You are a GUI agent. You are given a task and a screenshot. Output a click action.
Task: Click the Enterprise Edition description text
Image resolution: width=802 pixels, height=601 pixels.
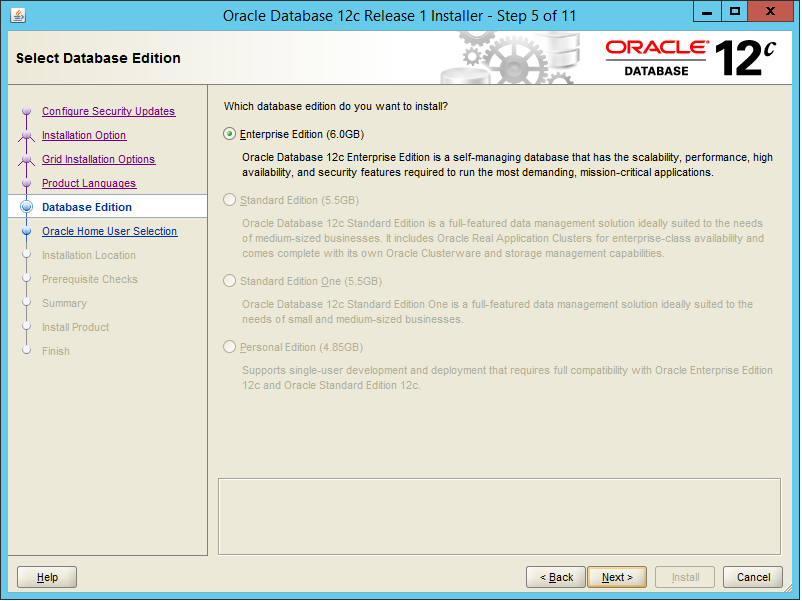point(507,165)
